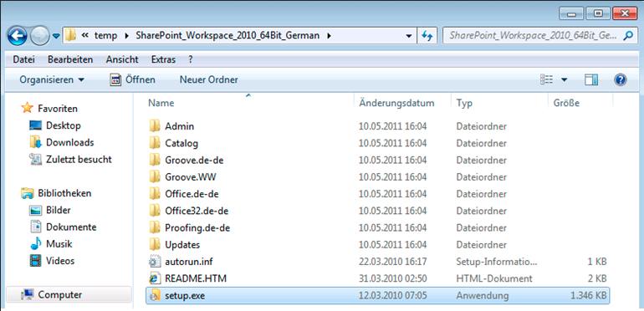644x311 pixels.
Task: Click the Forward navigation arrow
Action: coord(40,36)
